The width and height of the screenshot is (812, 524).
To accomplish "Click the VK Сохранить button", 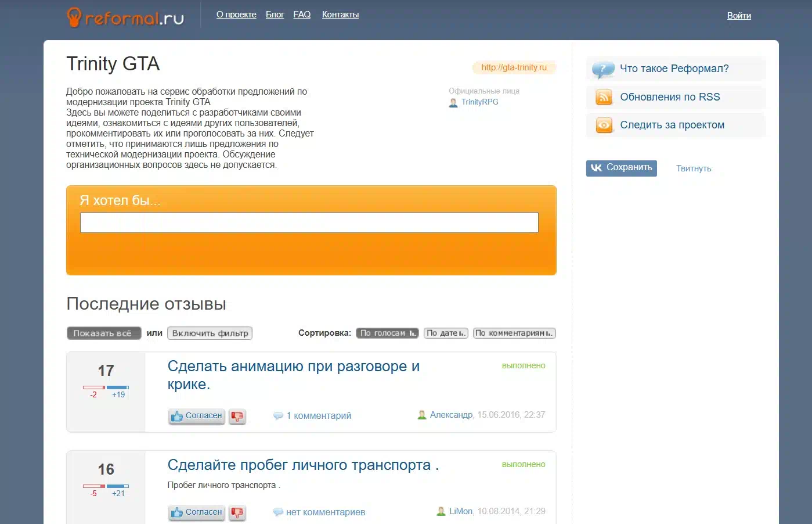I will tap(621, 168).
